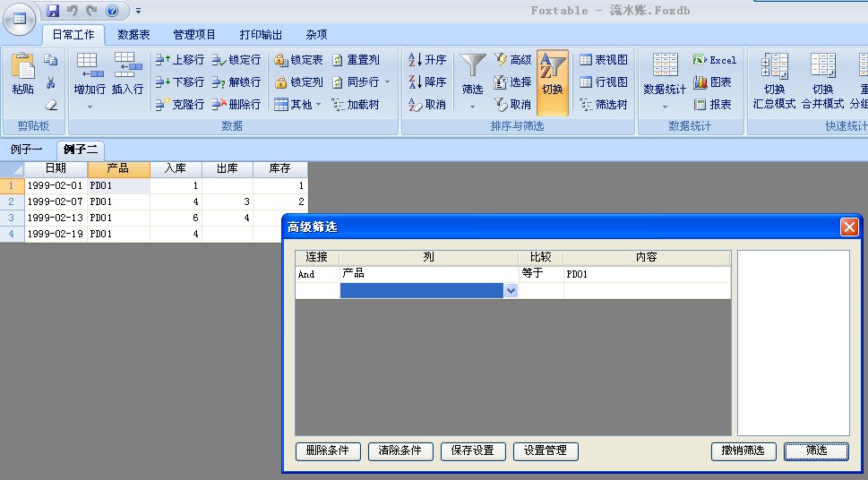
Task: Open the 日常工作 ribbon tab
Action: click(73, 35)
